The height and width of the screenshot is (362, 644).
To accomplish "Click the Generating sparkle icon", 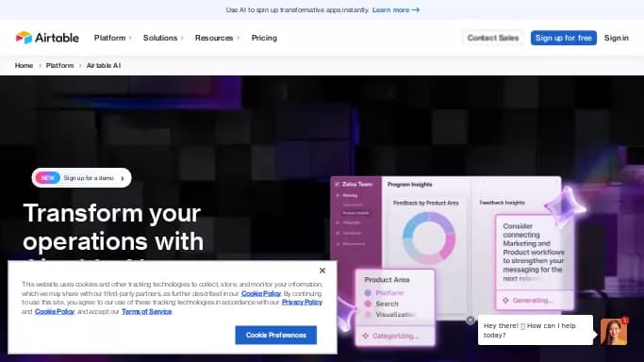I will (x=505, y=301).
